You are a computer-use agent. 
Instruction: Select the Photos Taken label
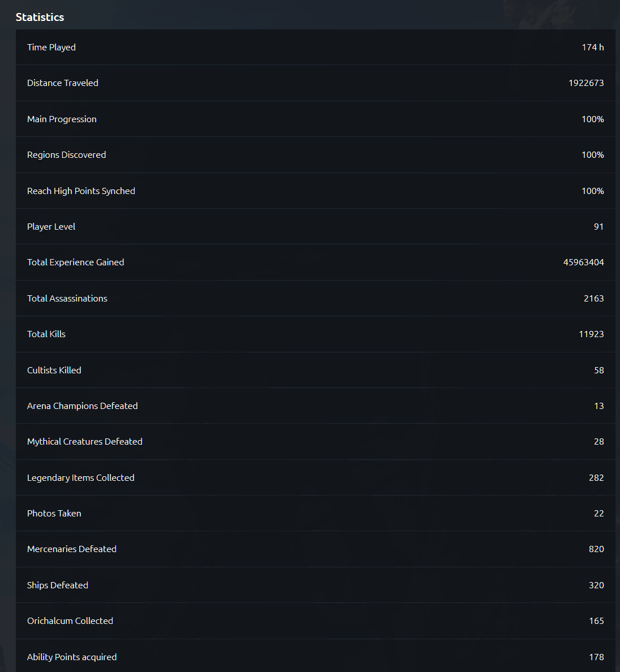54,513
